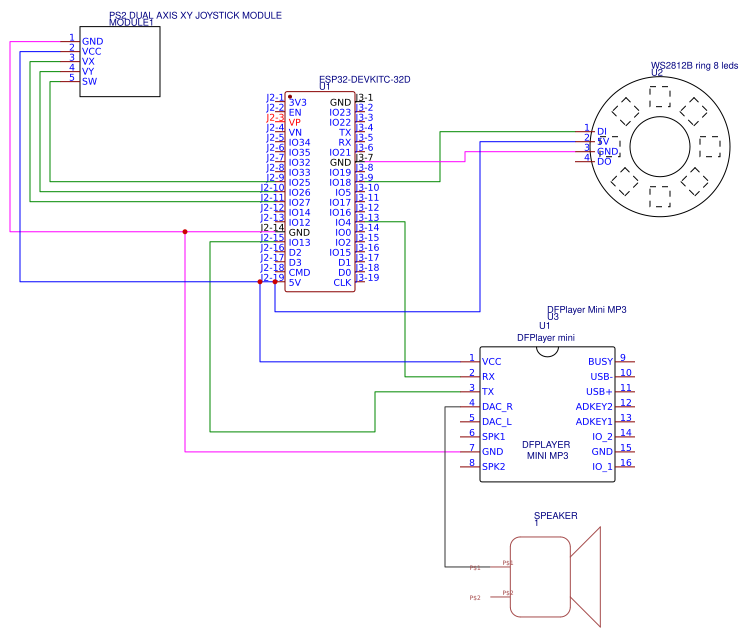Image resolution: width=749 pixels, height=637 pixels.
Task: Select the EN pin on the ESP32
Action: click(x=295, y=113)
